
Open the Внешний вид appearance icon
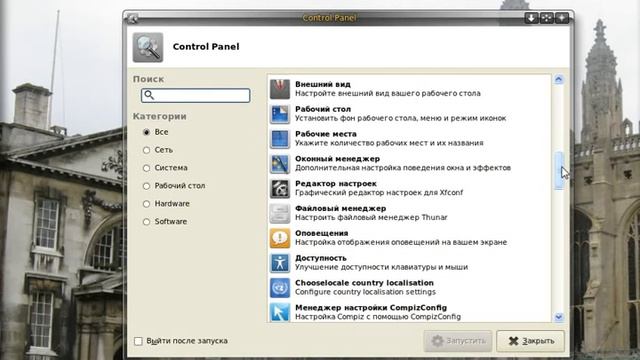click(x=280, y=89)
